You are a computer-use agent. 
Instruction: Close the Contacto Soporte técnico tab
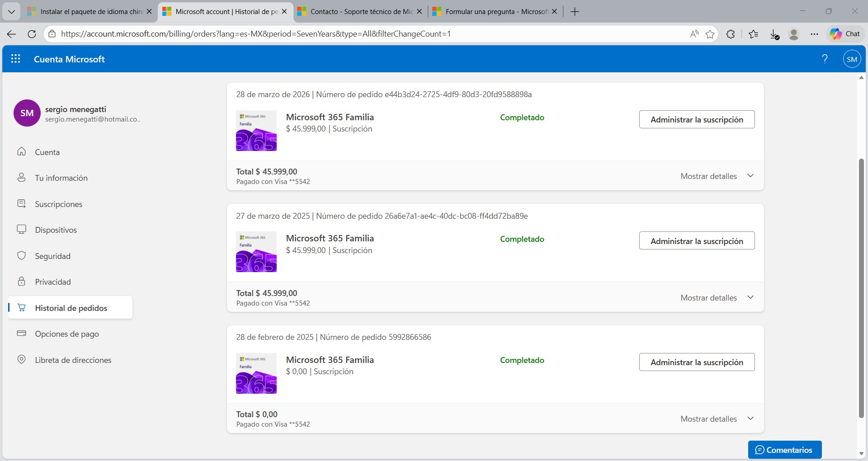[420, 12]
